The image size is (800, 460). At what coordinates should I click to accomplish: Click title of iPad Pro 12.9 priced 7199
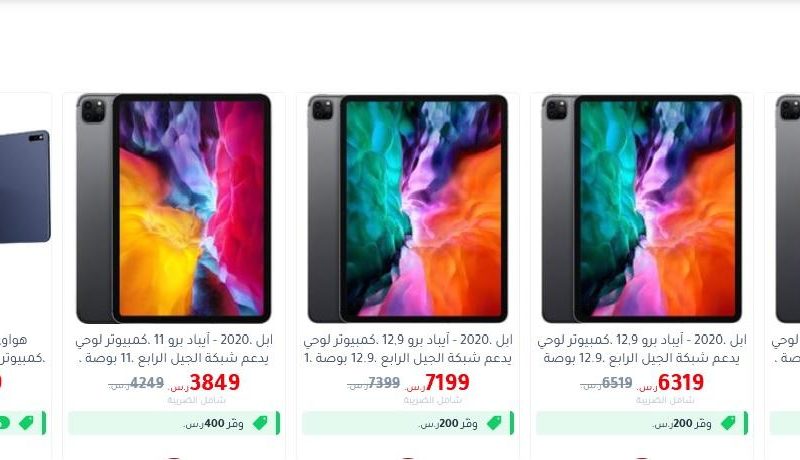pyautogui.click(x=408, y=349)
